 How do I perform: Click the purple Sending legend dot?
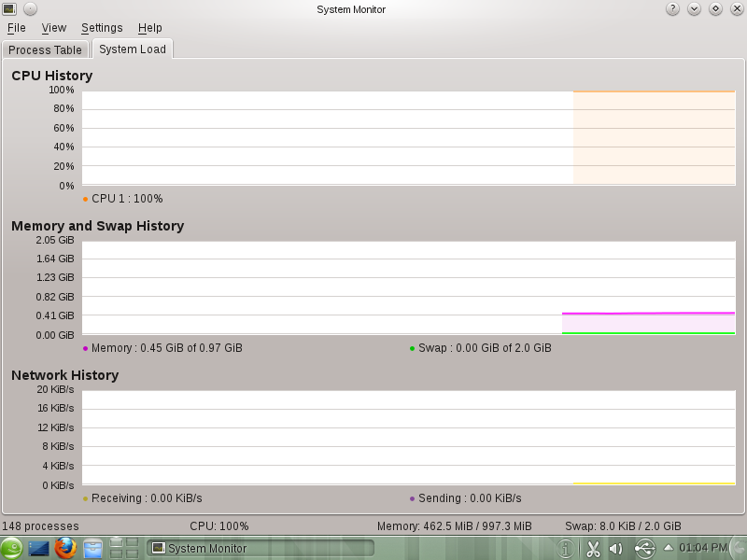[412, 498]
